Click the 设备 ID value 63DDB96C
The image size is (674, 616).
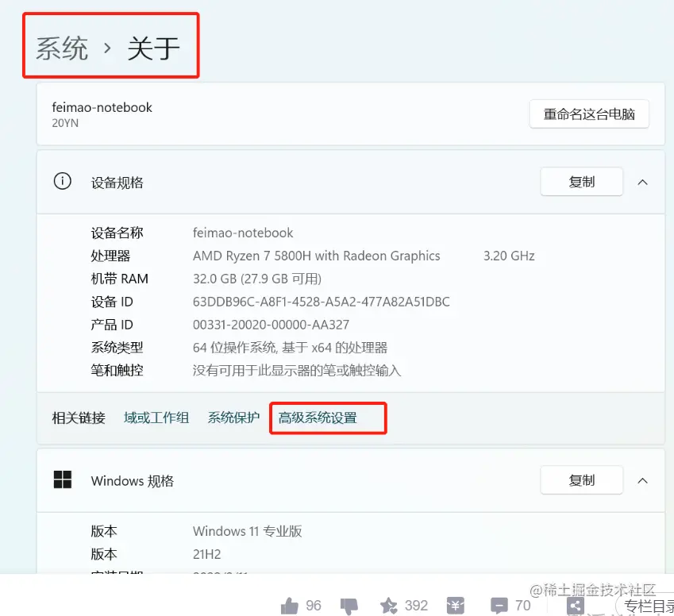321,302
